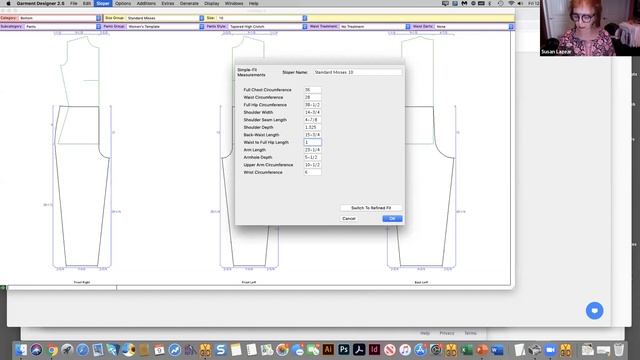Open Microsoft Word from the dock
This screenshot has height=360, width=640.
(x=497, y=350)
